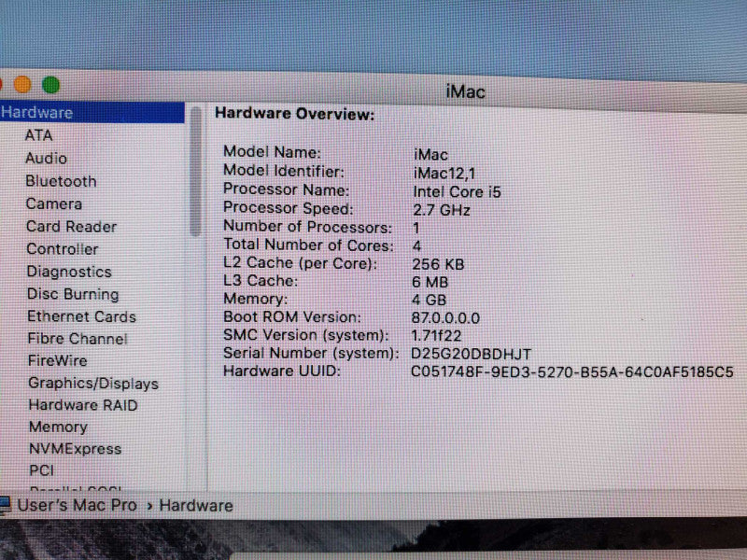
Task: Open the NVMExpress entry
Action: click(76, 449)
